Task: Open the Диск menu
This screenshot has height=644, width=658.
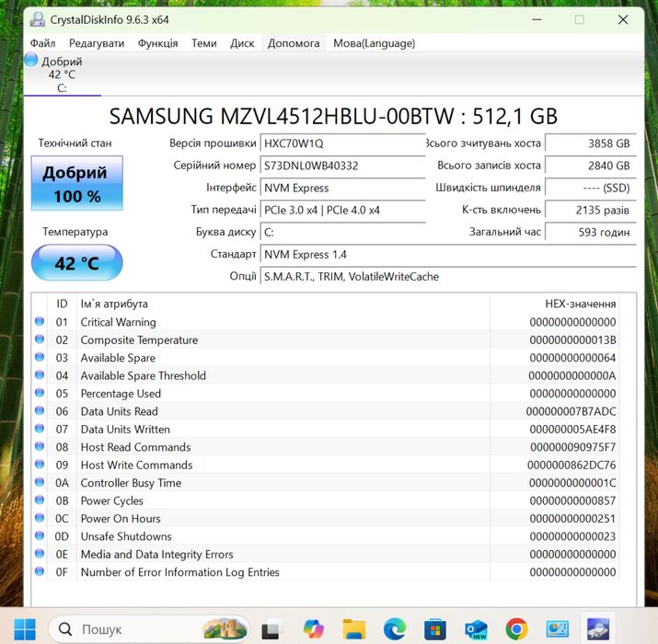Action: 242,43
